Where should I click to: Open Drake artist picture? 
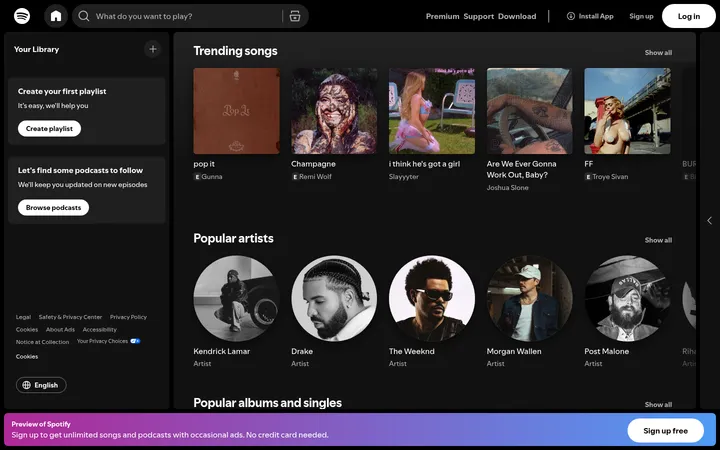[334, 298]
